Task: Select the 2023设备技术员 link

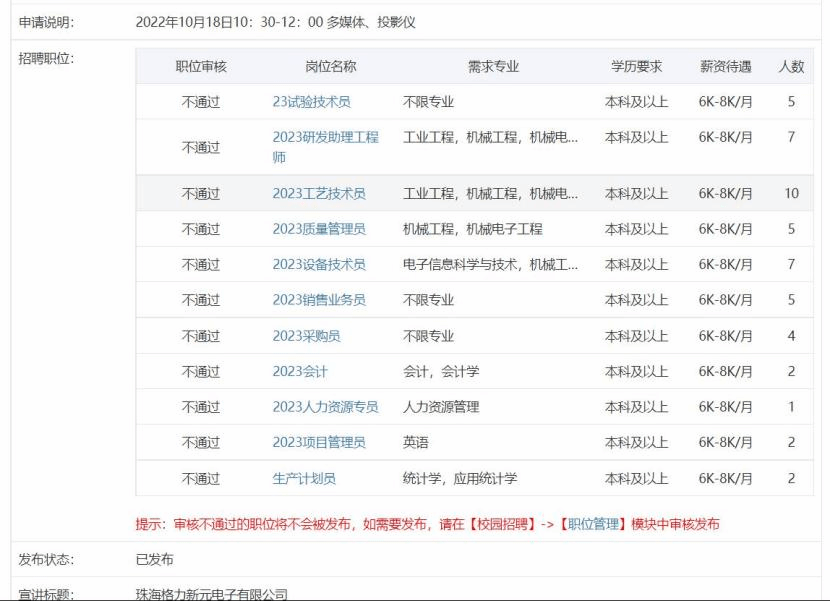Action: pos(319,265)
